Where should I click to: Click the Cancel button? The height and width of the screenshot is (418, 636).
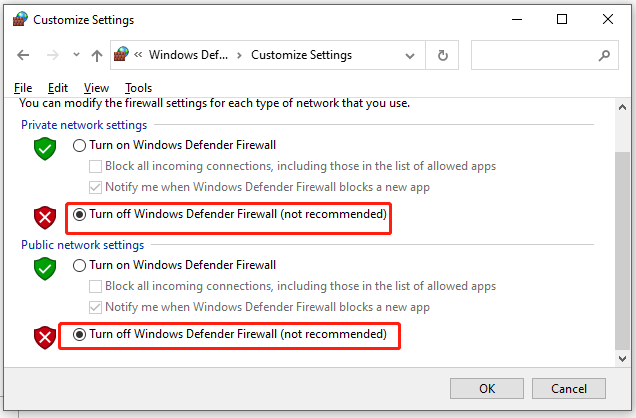[x=569, y=389]
